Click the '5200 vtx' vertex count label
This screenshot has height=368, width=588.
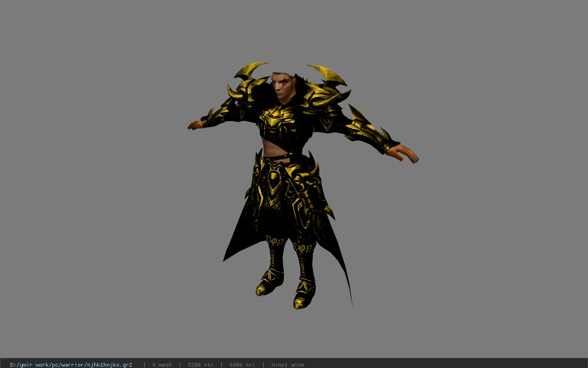click(200, 365)
